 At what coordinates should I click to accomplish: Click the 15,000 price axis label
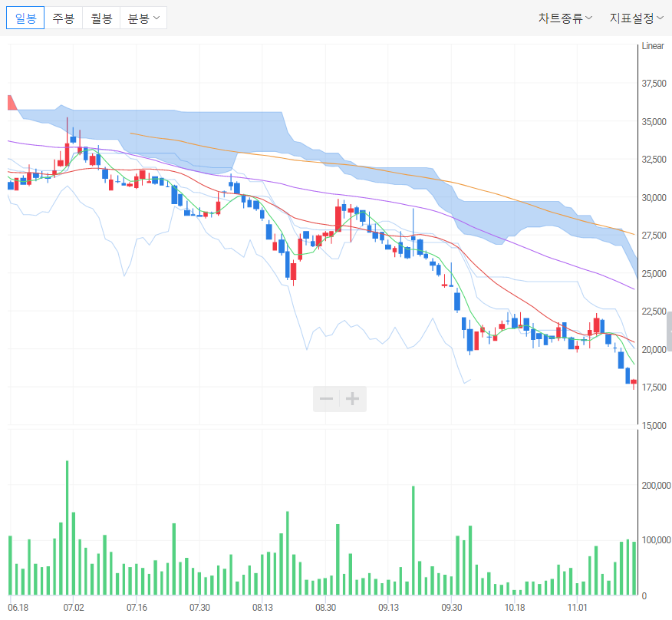click(654, 425)
